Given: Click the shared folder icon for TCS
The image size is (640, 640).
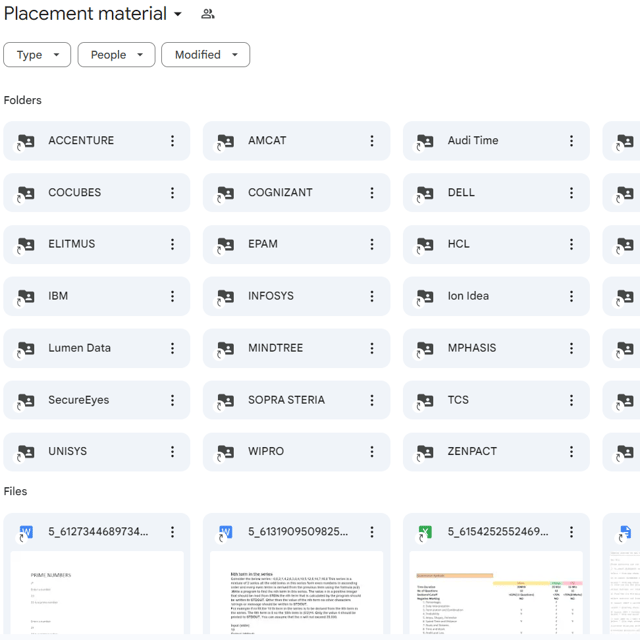Looking at the screenshot, I should click(426, 400).
